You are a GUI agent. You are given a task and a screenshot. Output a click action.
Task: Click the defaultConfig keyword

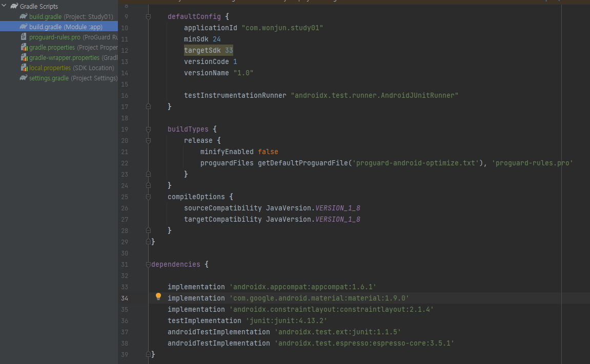(194, 16)
